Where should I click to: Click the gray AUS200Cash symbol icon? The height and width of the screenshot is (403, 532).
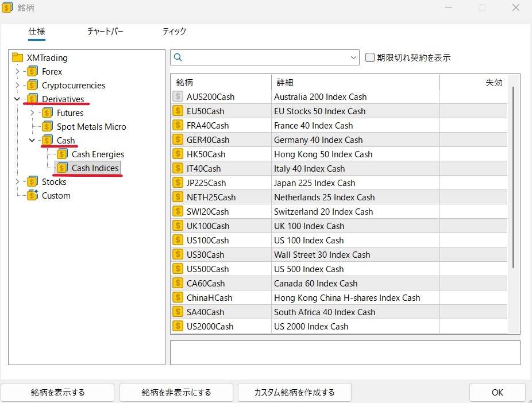178,96
